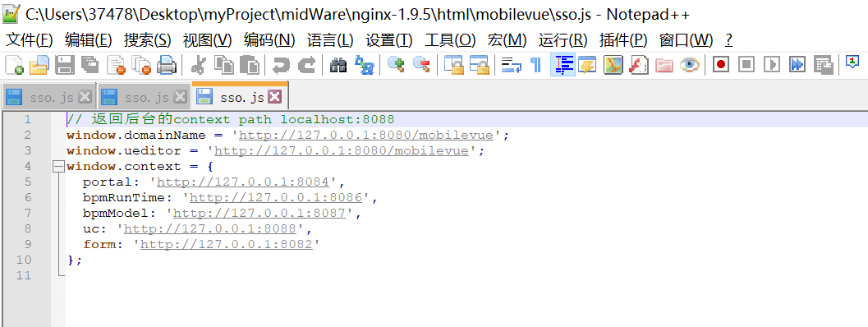Click the portal URL http://127.0.0.1:8084 link
The height and width of the screenshot is (327, 868).
tap(243, 182)
